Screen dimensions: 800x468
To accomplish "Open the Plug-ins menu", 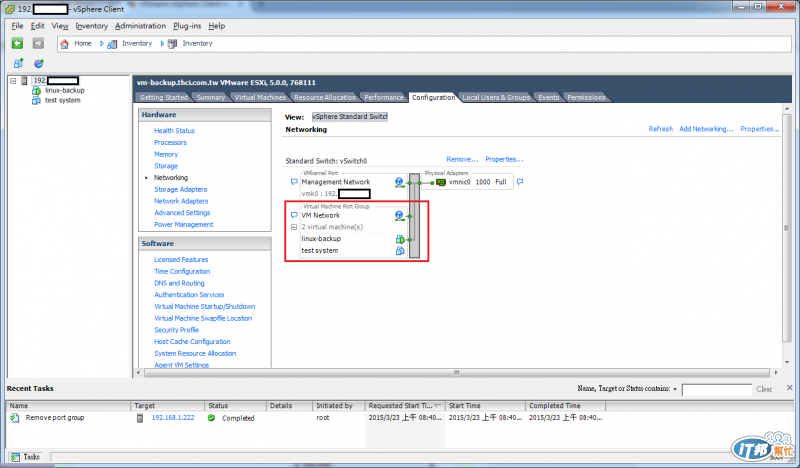I will tap(187, 26).
